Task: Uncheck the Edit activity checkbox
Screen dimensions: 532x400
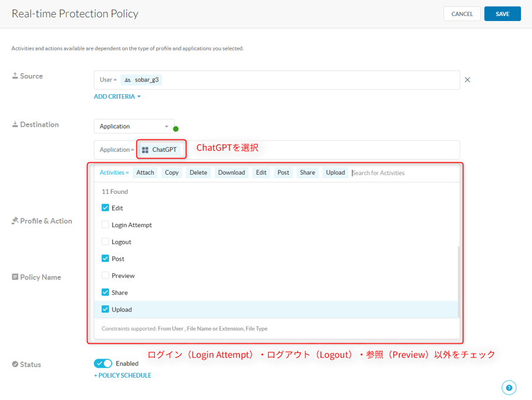Action: [105, 208]
